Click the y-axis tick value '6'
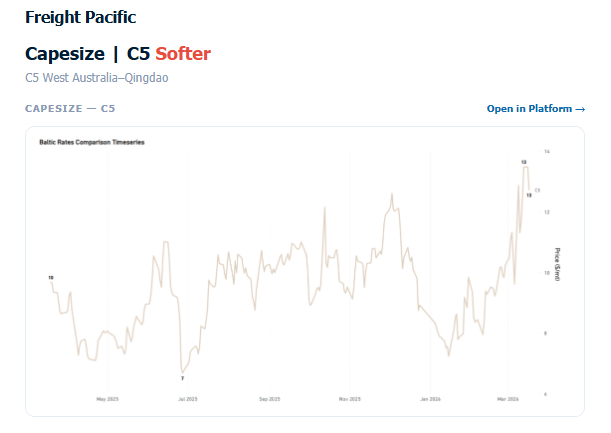Viewport: 611px width, 433px height. click(x=546, y=394)
